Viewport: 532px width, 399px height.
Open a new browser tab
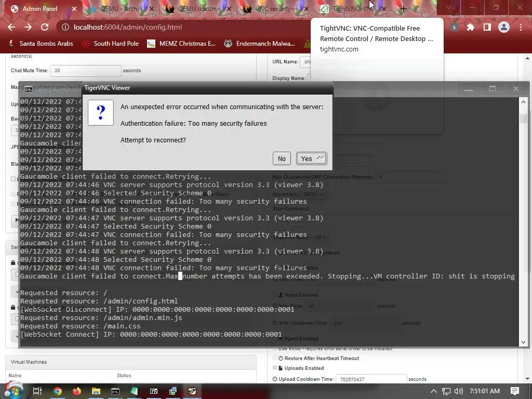point(403,9)
